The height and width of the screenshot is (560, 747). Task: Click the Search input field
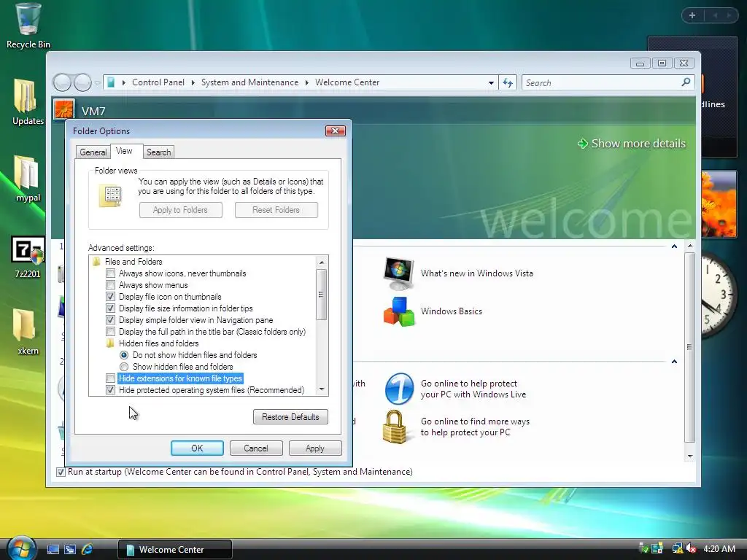coord(602,83)
